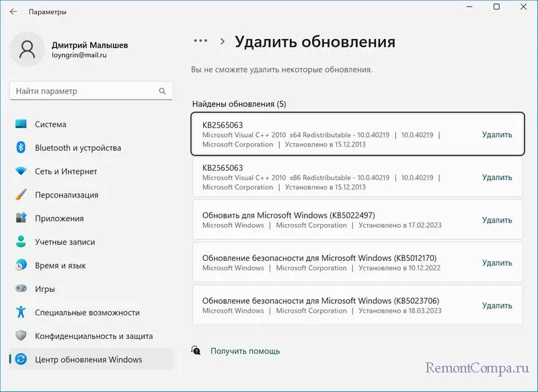Удалить the KB2565063 x64 update
The image size is (538, 392).
(497, 134)
